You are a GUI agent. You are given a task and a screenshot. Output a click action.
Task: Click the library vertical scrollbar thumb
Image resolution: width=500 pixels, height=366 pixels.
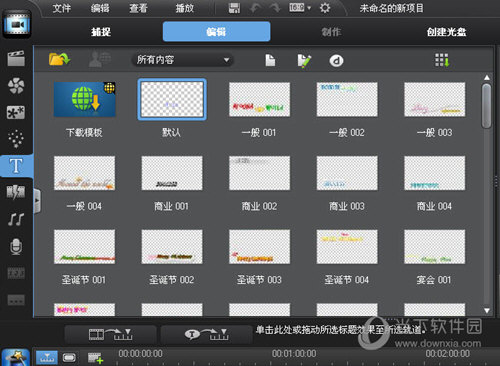coord(487,106)
